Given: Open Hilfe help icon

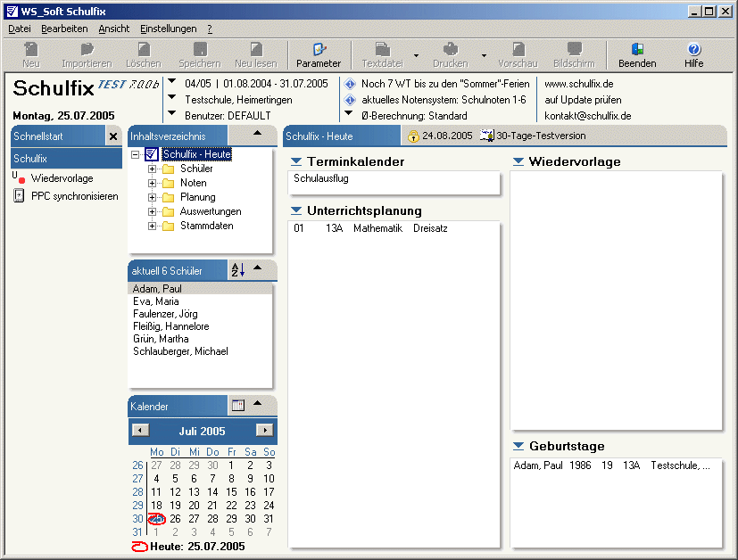Looking at the screenshot, I should click(693, 49).
